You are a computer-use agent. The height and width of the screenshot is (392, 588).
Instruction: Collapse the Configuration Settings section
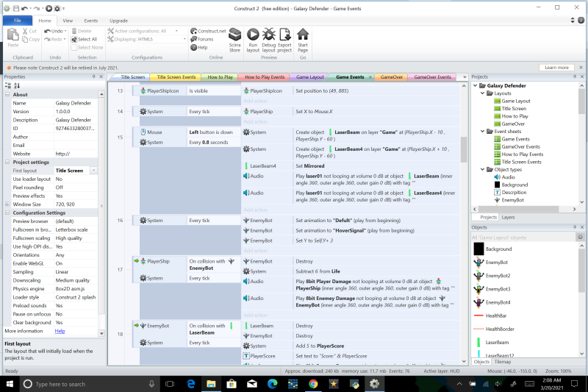coord(7,213)
